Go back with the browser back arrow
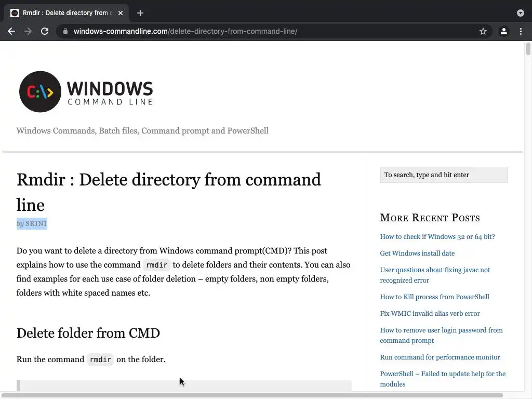 coord(11,31)
